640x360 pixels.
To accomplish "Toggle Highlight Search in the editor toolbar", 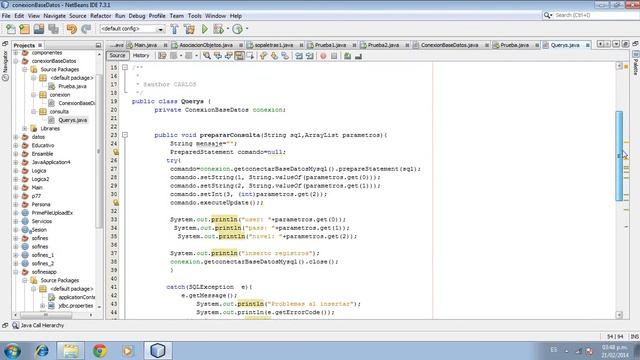I will [239, 56].
